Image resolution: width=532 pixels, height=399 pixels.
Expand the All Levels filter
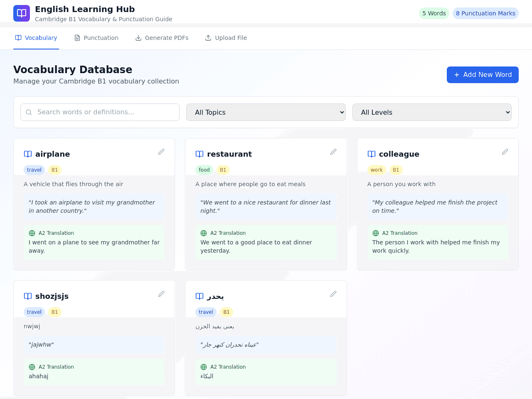point(432,112)
